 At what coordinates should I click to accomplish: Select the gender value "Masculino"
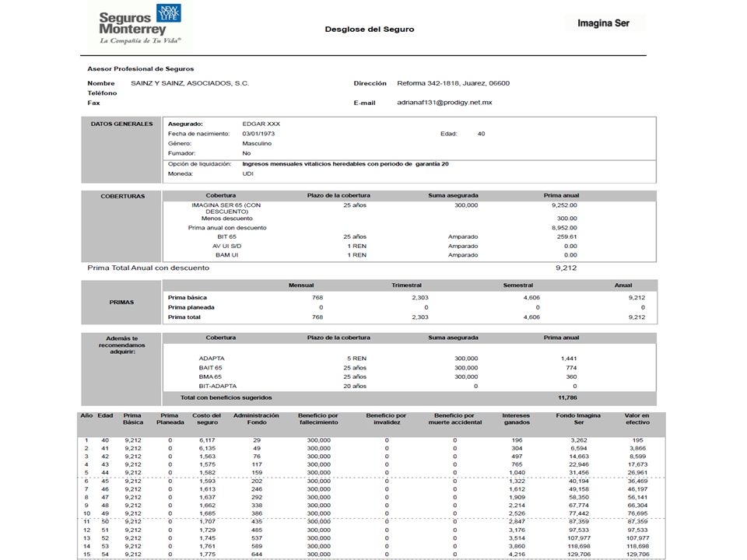coord(257,143)
